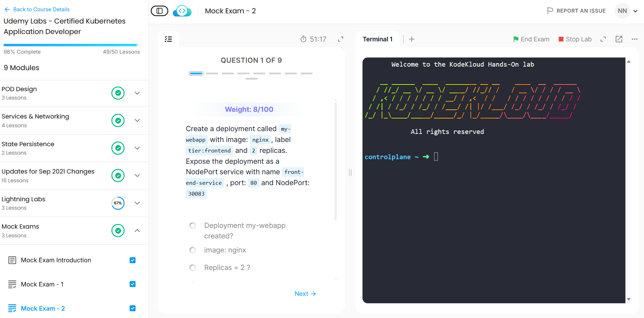Click POD Design completion check icon
644x318 pixels.
118,93
